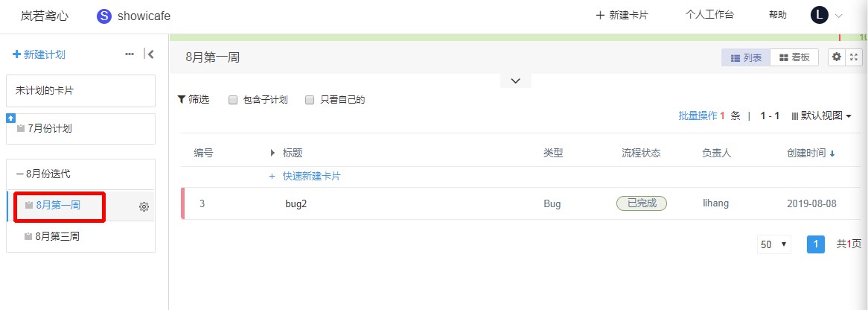Expand the plan details chevron below title
The width and height of the screenshot is (868, 310).
(x=515, y=81)
